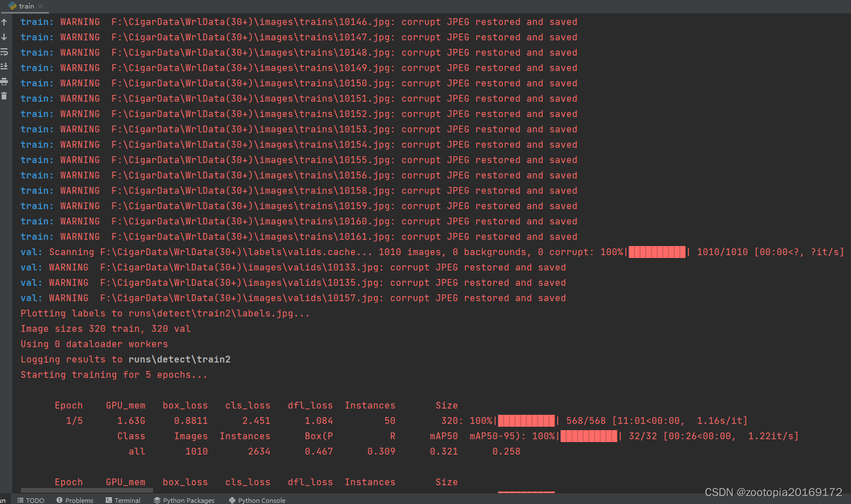Open the TODO tool window
This screenshot has width=851, height=504.
coord(31,500)
